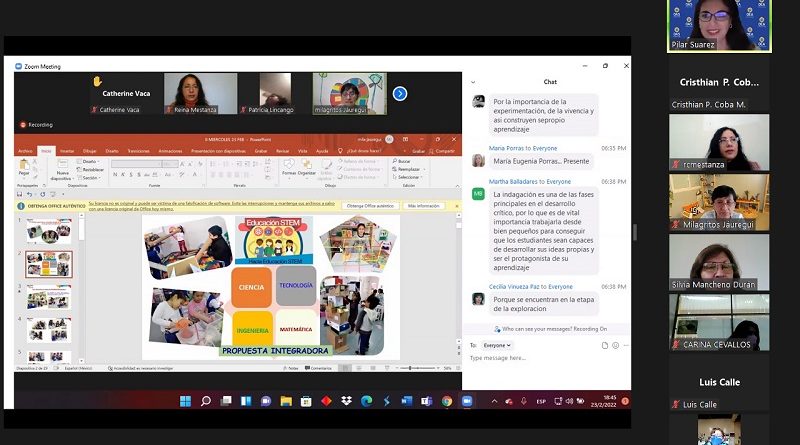Open Microsoft Edge from the taskbar

pos(366,401)
